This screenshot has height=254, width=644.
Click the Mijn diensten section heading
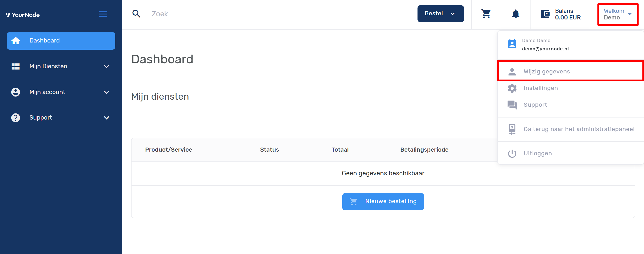160,96
